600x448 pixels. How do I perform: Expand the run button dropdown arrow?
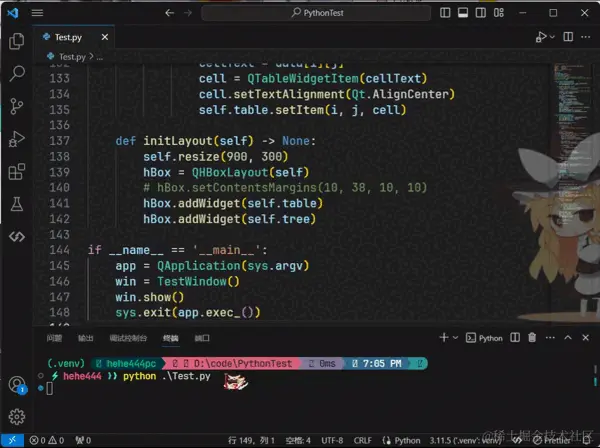point(552,37)
